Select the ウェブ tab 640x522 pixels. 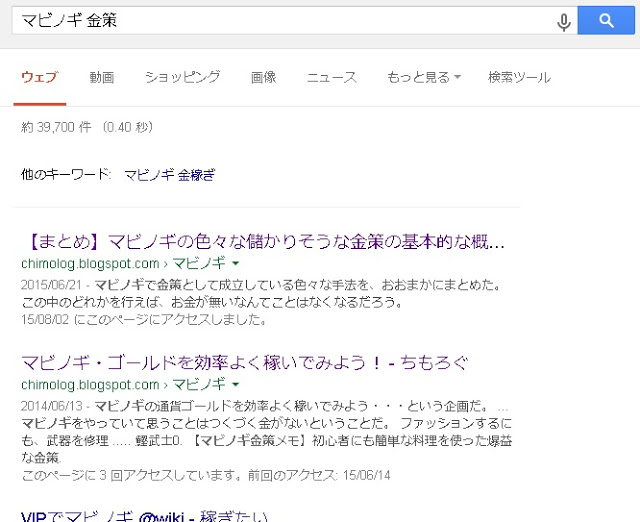(x=40, y=77)
